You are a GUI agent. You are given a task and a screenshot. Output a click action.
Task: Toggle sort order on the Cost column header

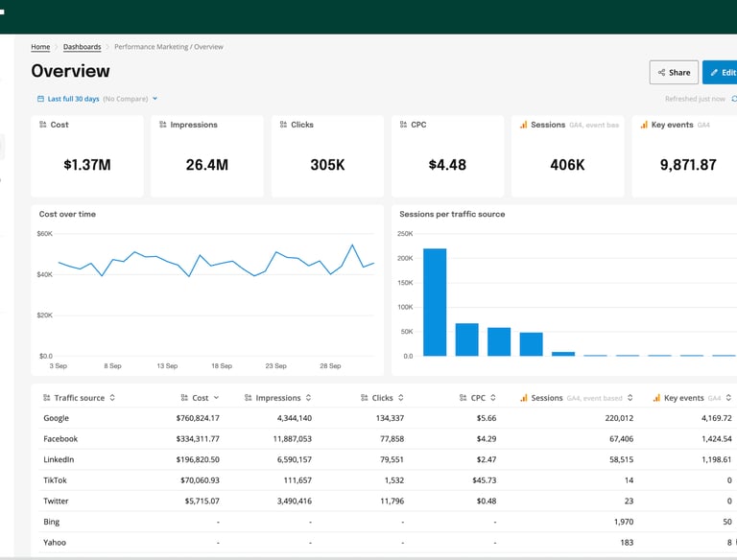coord(200,398)
